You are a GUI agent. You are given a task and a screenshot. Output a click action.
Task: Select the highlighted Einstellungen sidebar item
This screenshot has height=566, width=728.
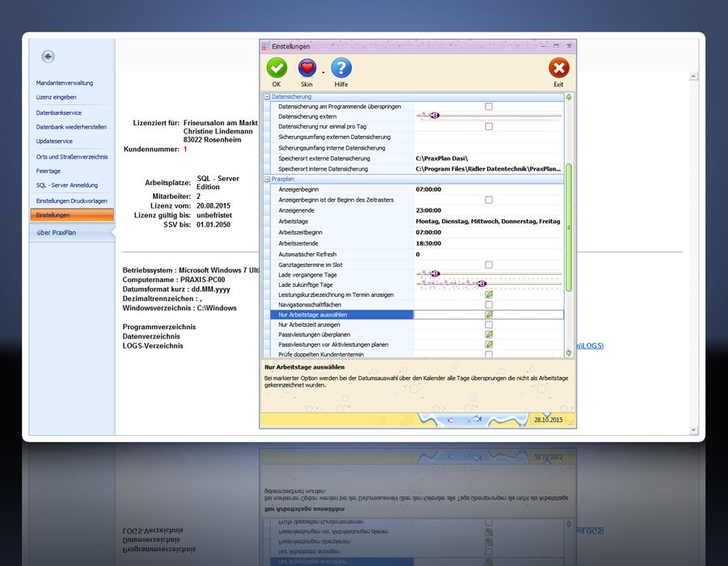tap(72, 215)
